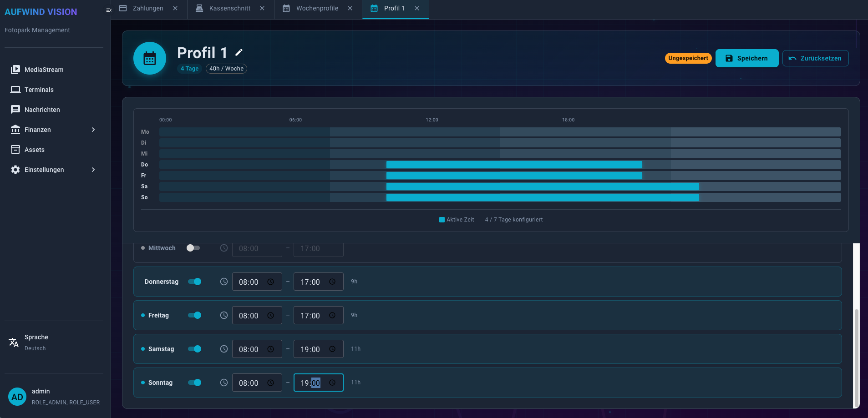This screenshot has height=418, width=868.
Task: Save the profile with Speichern
Action: tap(746, 58)
